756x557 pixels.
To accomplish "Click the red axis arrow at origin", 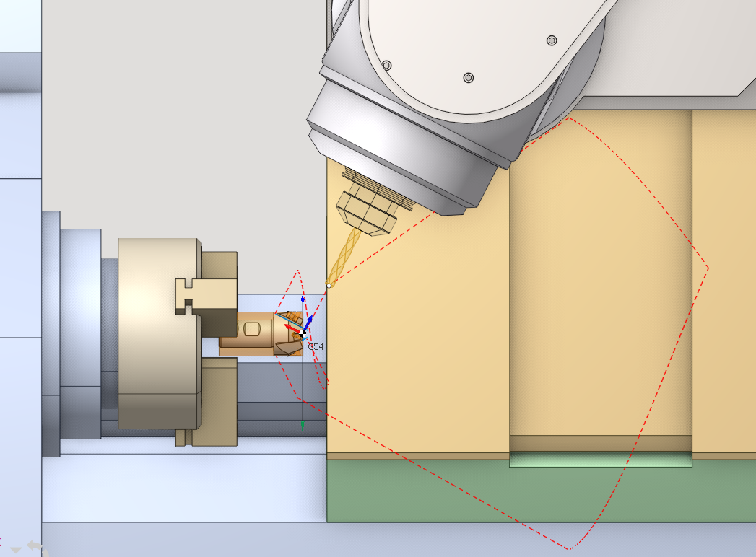I will (x=290, y=328).
